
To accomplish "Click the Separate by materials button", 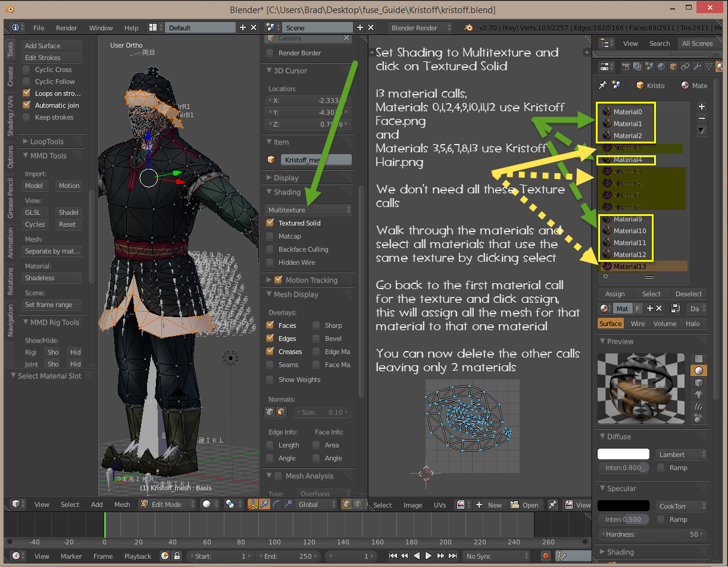I will [52, 251].
